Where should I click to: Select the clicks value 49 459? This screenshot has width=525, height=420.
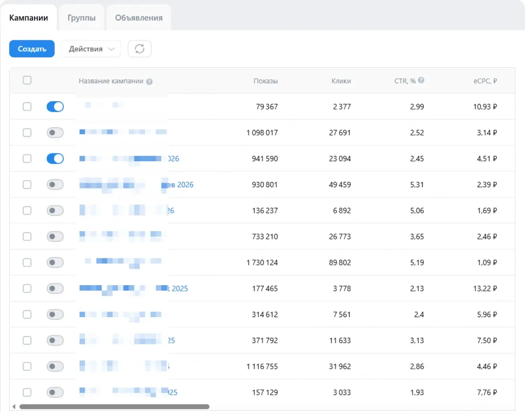click(x=340, y=185)
